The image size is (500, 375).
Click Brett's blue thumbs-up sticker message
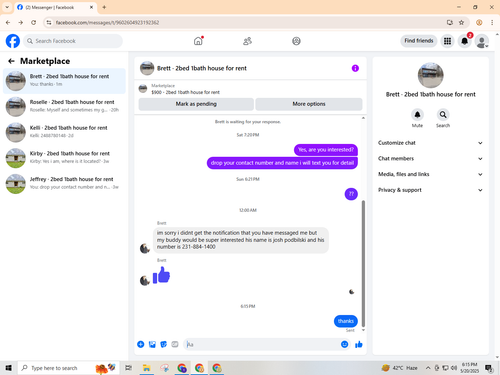tap(162, 275)
